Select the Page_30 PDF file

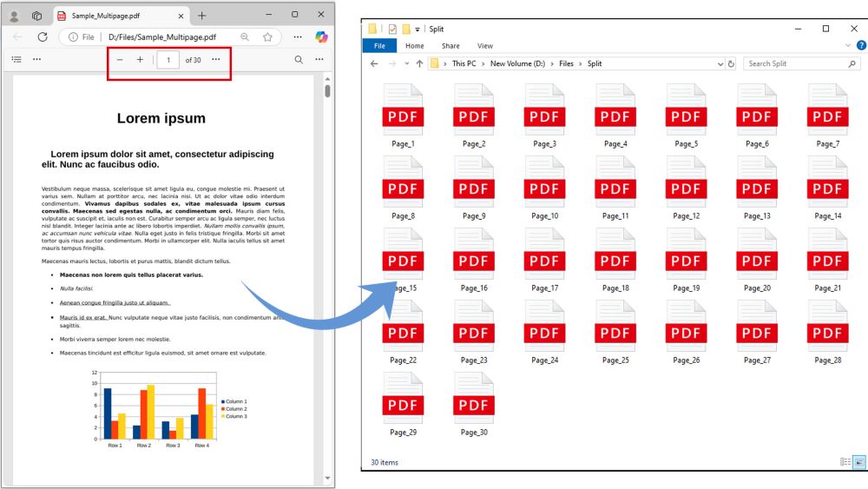(x=473, y=411)
